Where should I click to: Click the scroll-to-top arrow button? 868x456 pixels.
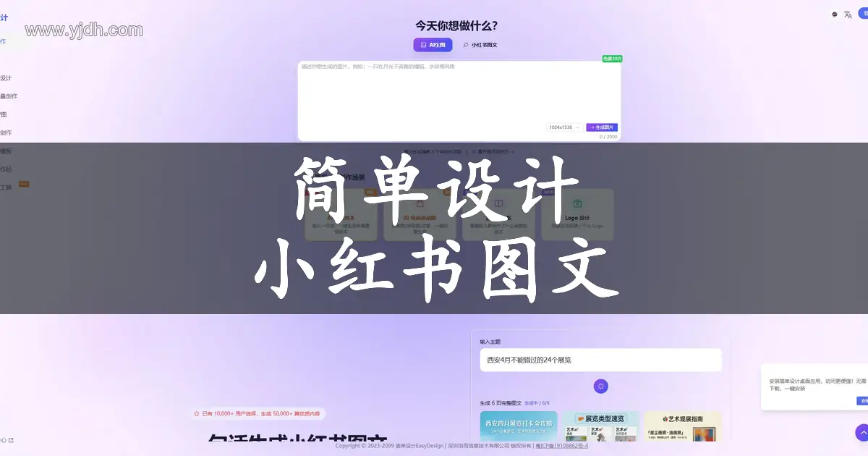click(862, 433)
